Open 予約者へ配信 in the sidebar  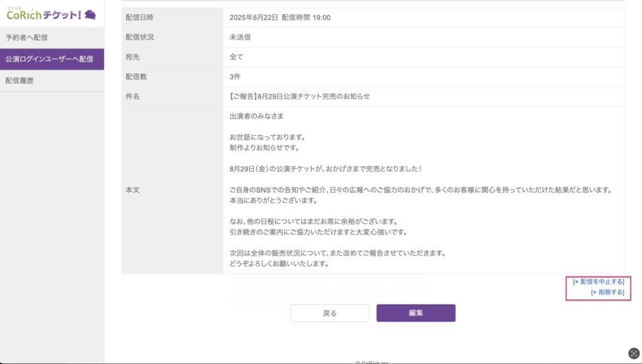(26, 38)
